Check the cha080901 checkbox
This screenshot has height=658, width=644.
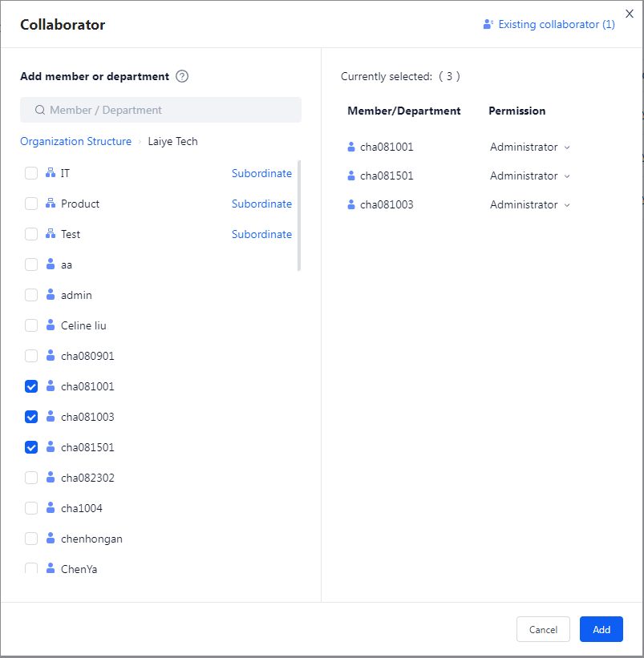pyautogui.click(x=31, y=356)
